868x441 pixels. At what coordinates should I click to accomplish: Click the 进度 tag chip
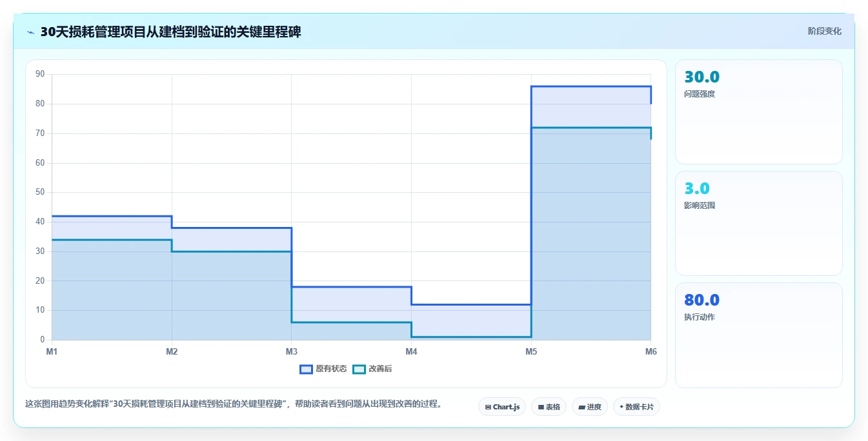(x=590, y=407)
